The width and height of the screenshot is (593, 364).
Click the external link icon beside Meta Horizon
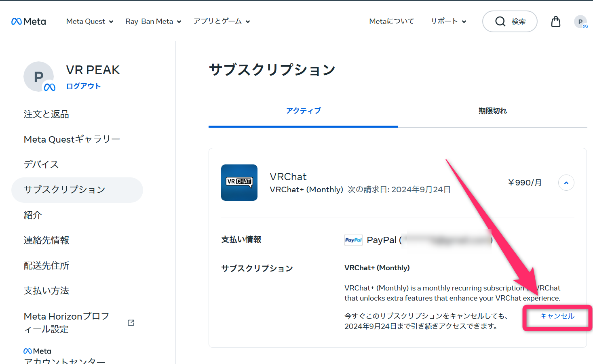point(131,322)
